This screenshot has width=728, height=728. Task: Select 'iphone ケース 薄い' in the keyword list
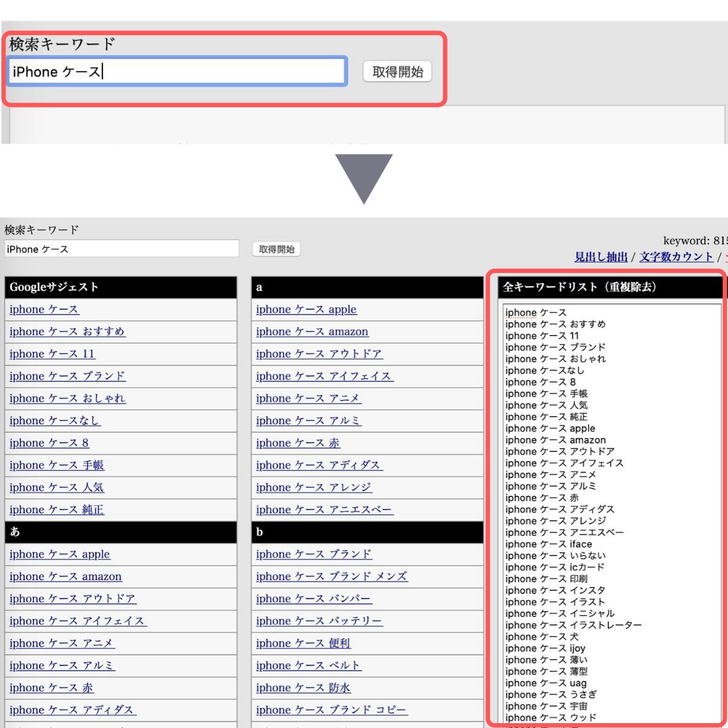tap(546, 659)
